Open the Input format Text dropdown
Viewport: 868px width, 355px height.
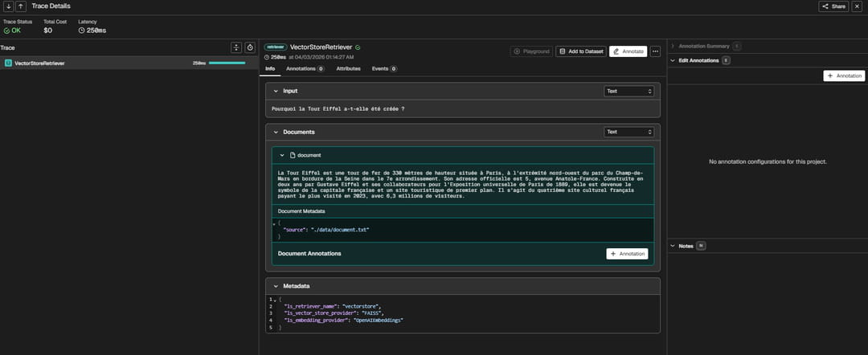pos(629,92)
